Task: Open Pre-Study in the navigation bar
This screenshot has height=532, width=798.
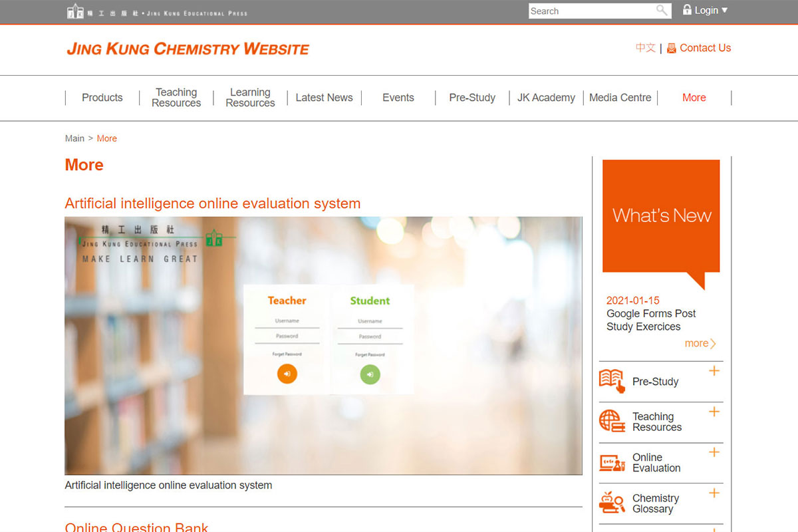Action: tap(472, 98)
